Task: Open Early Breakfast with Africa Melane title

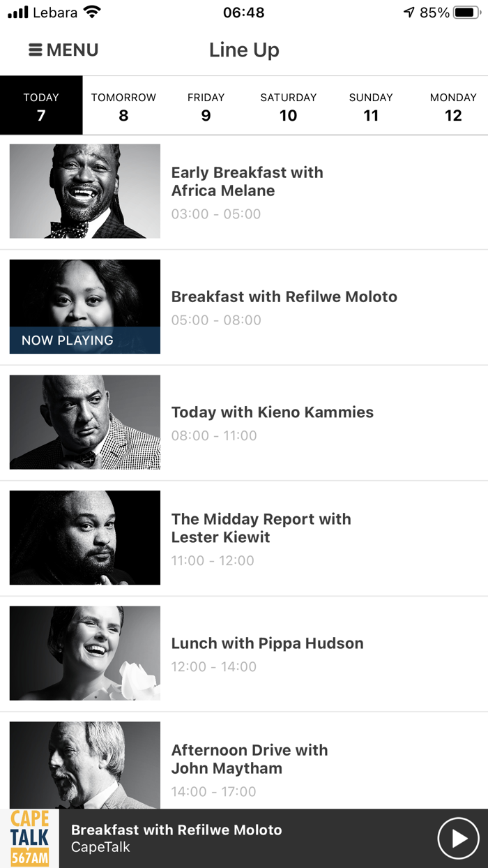Action: click(247, 181)
